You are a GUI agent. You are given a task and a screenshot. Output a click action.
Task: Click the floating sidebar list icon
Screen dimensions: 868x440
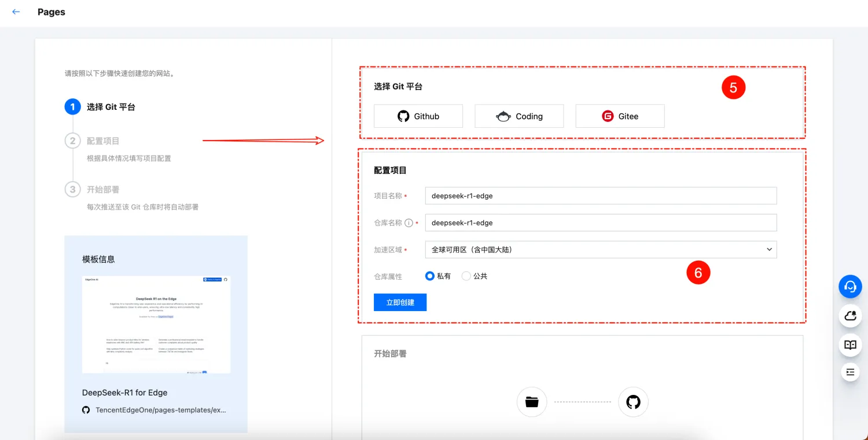point(849,372)
